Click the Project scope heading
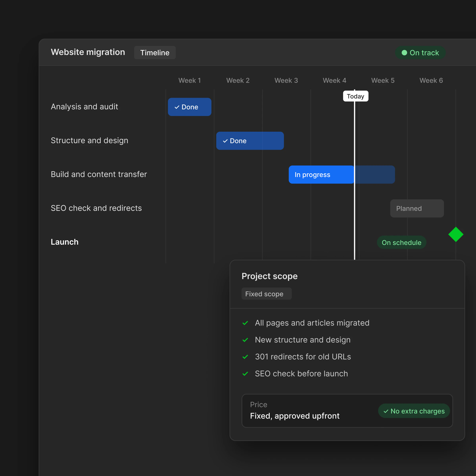This screenshot has width=476, height=476. click(x=270, y=276)
